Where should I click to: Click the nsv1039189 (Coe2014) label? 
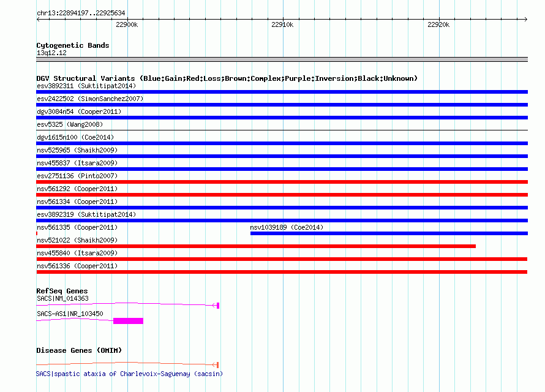(287, 227)
